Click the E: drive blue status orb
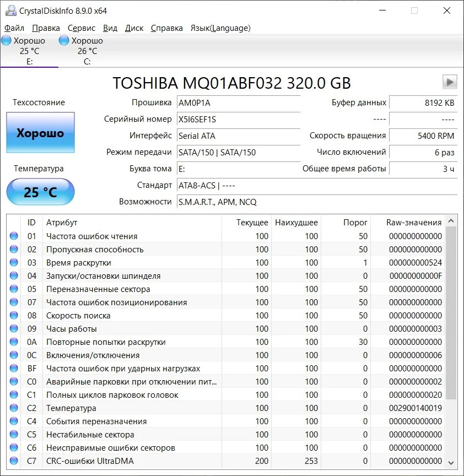Viewport: 464px width, 476px height. click(7, 40)
